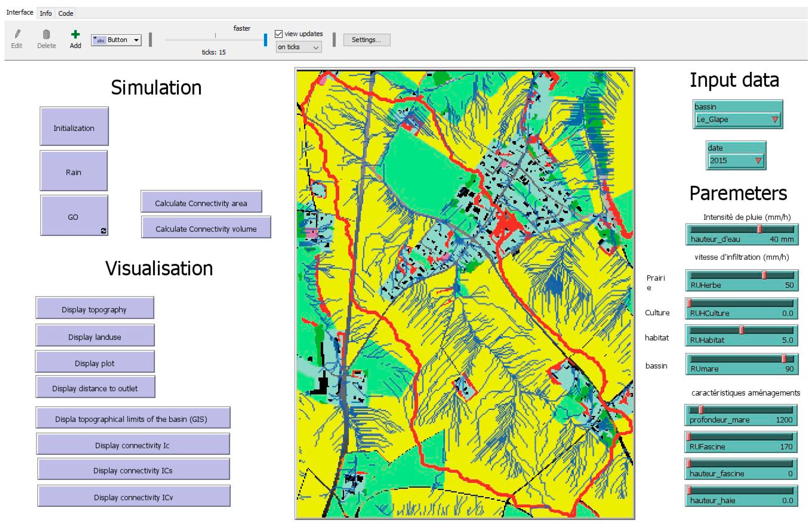Open the Settings... button
The width and height of the screenshot is (812, 525).
click(366, 40)
